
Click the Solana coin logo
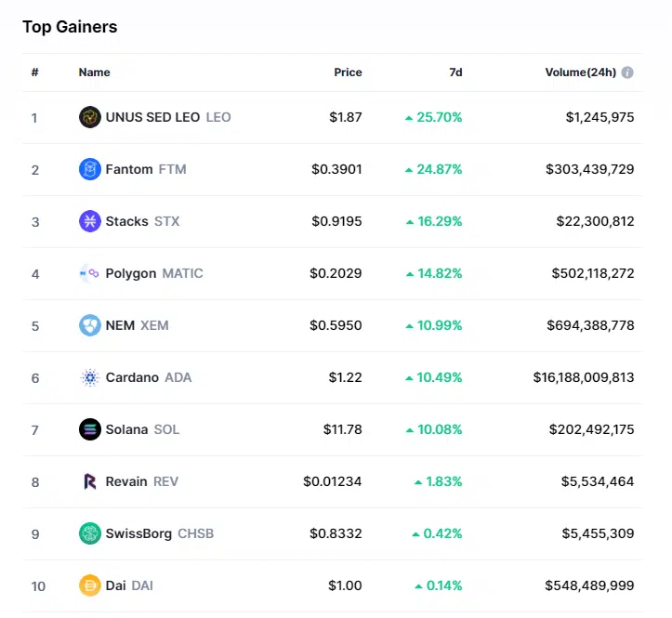pos(89,429)
